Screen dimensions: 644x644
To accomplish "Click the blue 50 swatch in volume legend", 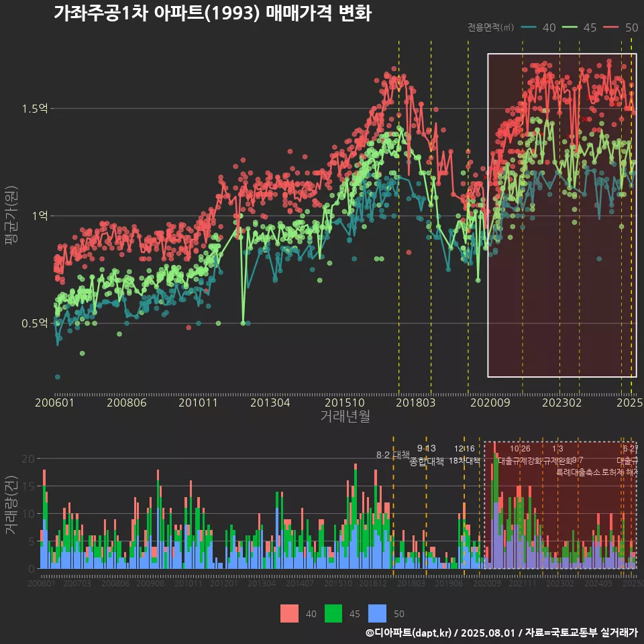I will 377,613.
